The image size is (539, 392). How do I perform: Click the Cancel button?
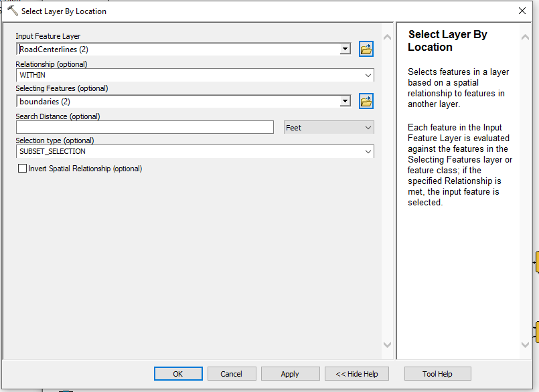(232, 374)
